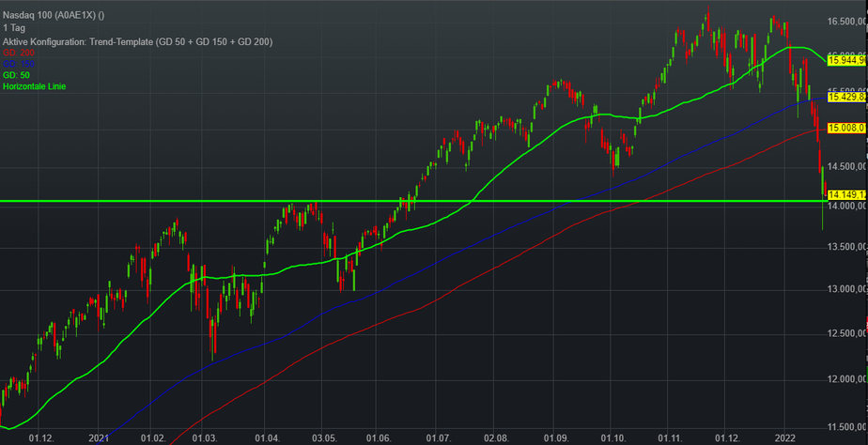
Task: Select the '1 Tag' timeframe label
Action: click(14, 27)
